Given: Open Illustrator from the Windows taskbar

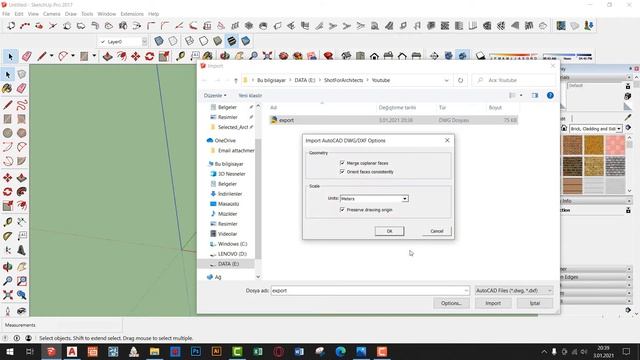Looking at the screenshot, I should (x=216, y=351).
